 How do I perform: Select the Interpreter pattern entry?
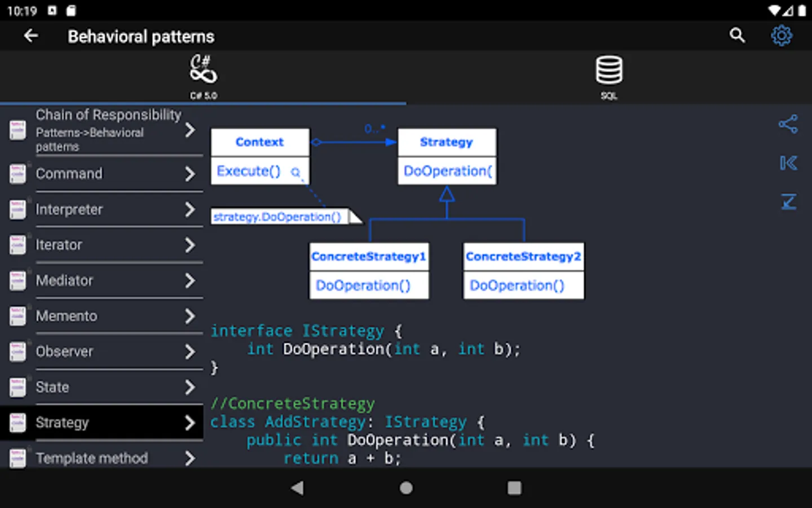point(101,210)
